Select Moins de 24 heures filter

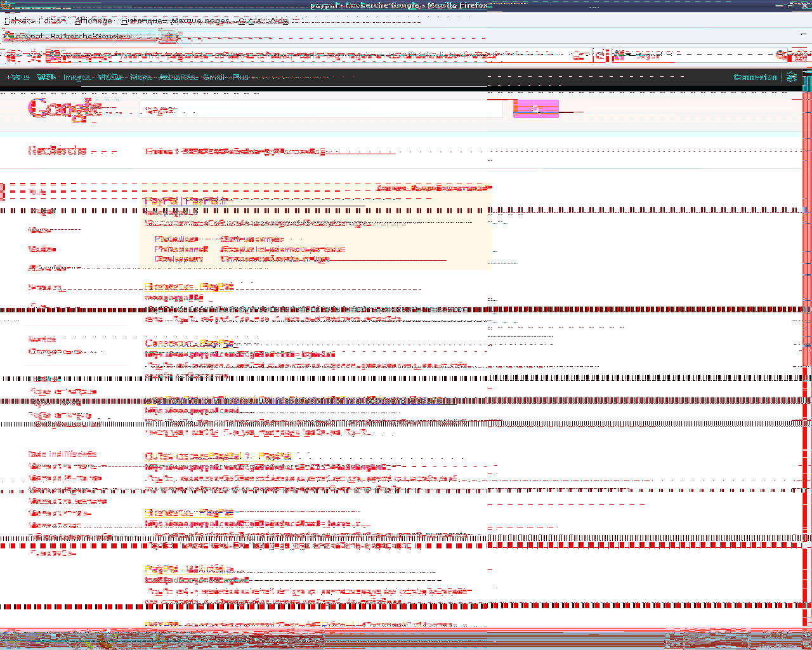pyautogui.click(x=65, y=478)
